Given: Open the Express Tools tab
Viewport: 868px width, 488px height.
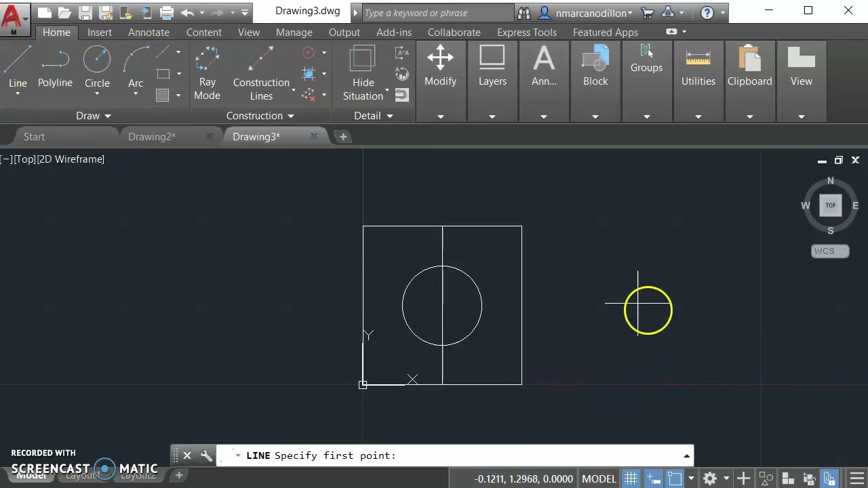Looking at the screenshot, I should [x=527, y=32].
